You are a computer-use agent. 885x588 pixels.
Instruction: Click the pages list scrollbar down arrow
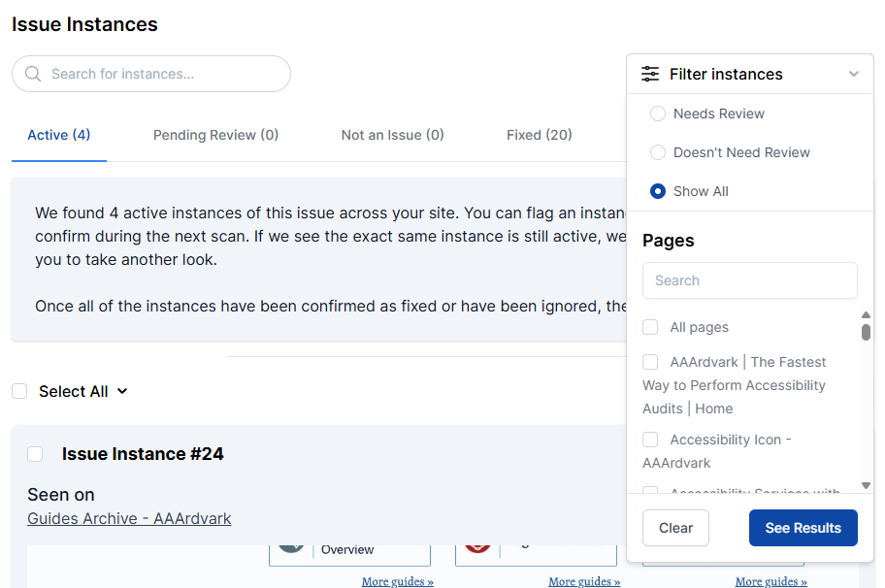click(x=866, y=485)
